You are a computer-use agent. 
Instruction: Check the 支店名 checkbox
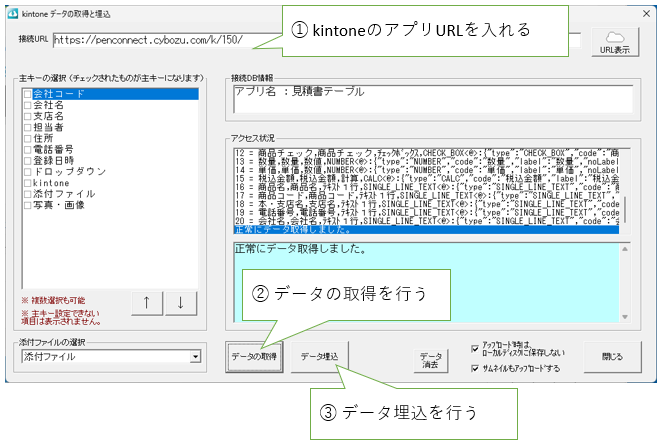pos(28,116)
